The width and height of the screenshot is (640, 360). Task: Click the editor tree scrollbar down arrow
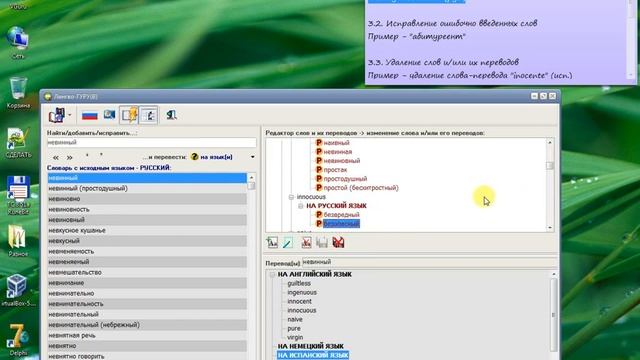[x=550, y=228]
